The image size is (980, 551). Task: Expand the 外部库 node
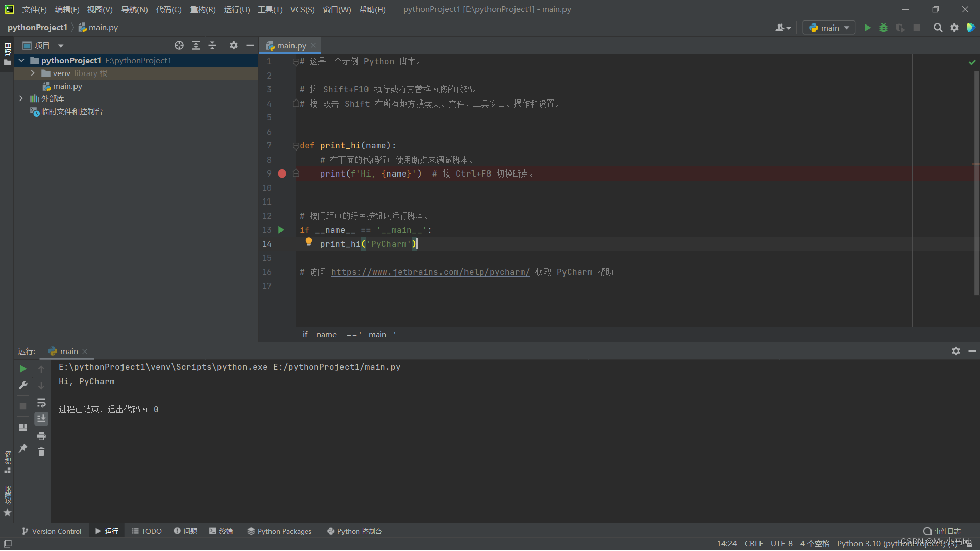[x=21, y=98]
